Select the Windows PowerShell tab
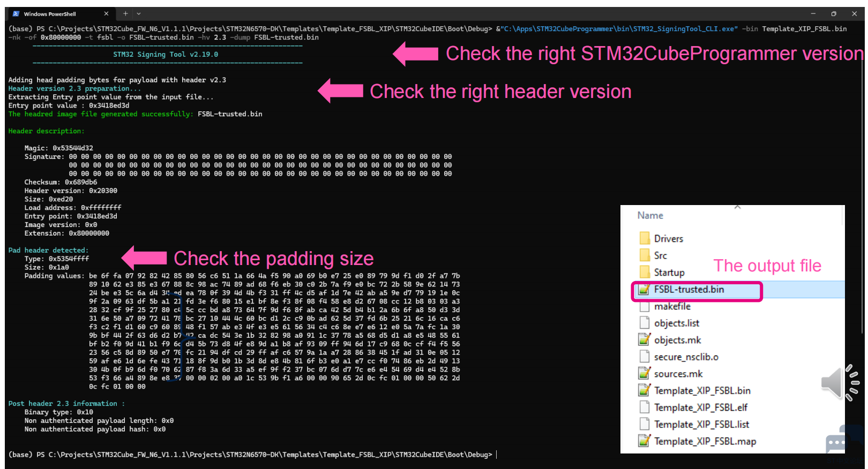The image size is (868, 469). pos(60,14)
